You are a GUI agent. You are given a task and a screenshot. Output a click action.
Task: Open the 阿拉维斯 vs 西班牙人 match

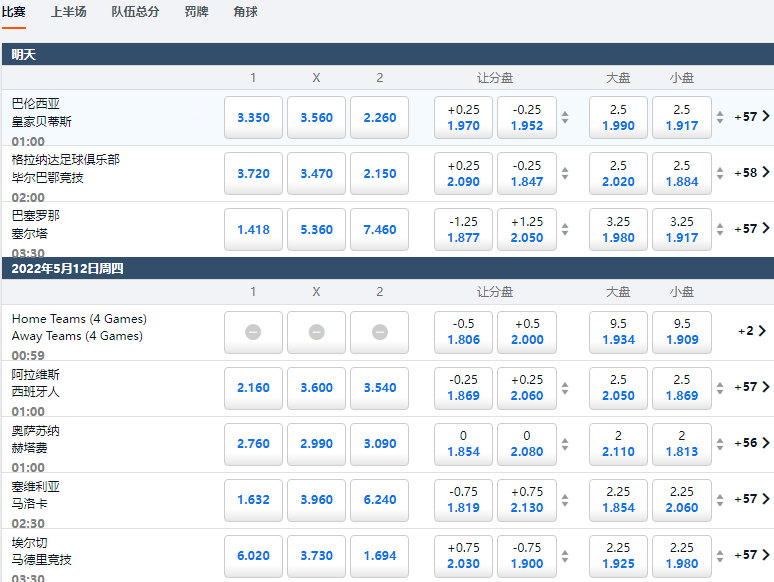(x=36, y=383)
